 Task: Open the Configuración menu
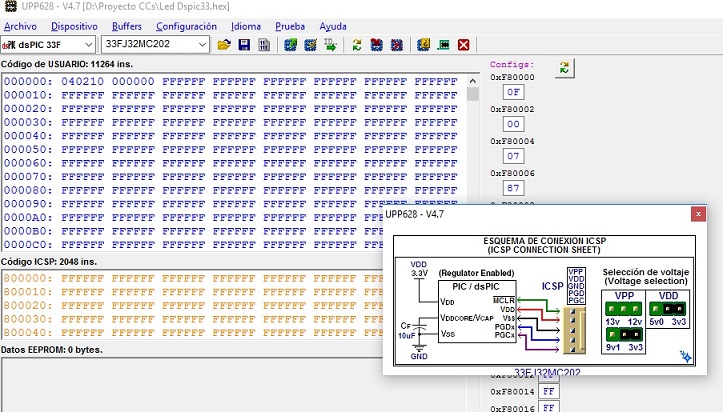tap(186, 26)
